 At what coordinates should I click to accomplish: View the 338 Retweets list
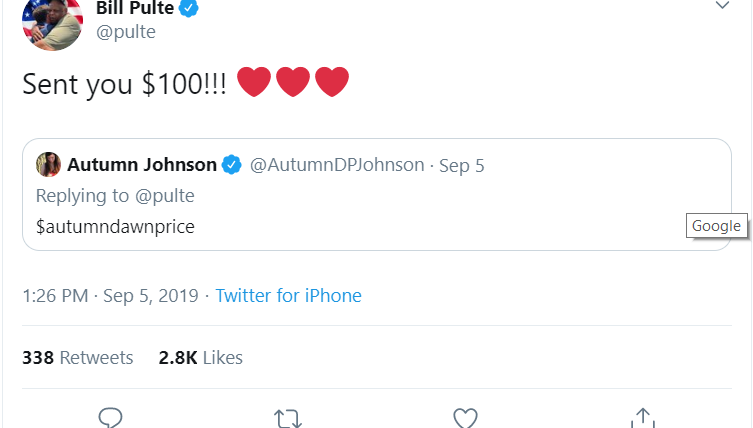[78, 357]
